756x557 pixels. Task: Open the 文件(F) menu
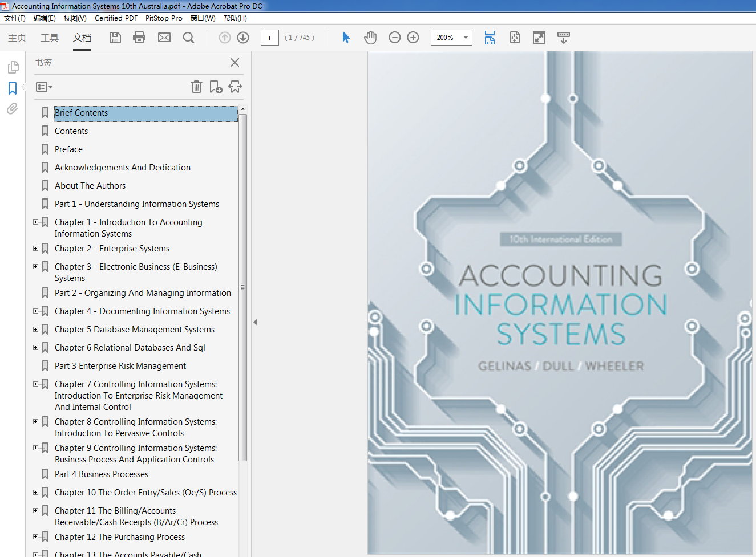coord(15,18)
